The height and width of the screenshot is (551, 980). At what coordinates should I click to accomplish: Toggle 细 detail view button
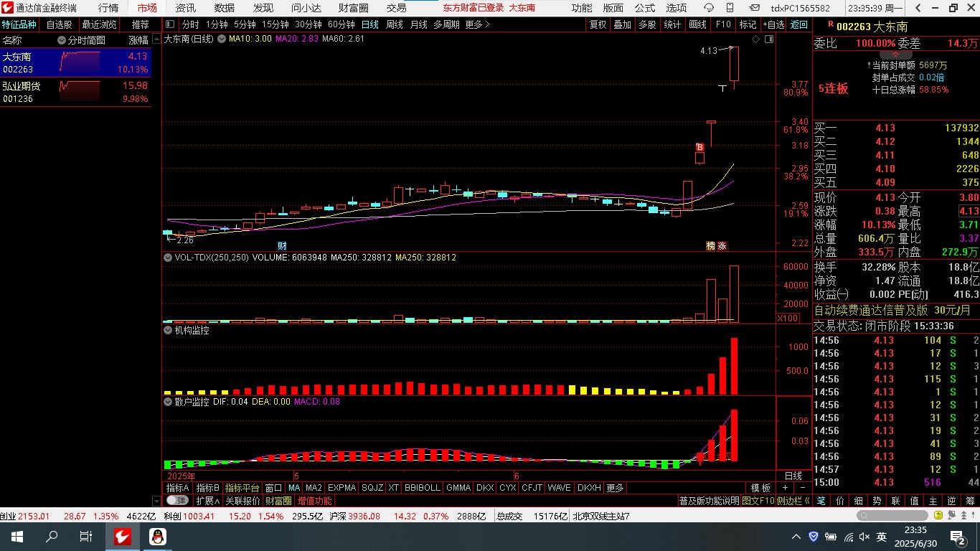pyautogui.click(x=858, y=501)
